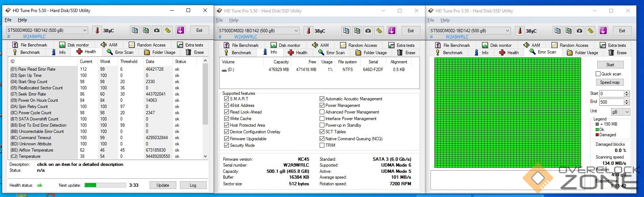This screenshot has height=197, width=644.
Task: Click the Update button in the Health window
Action: (163, 185)
